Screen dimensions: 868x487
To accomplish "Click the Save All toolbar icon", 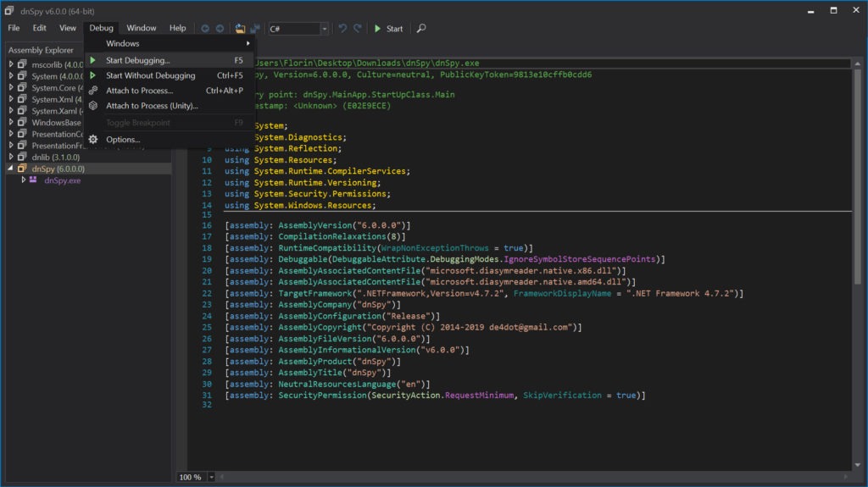I will (255, 28).
